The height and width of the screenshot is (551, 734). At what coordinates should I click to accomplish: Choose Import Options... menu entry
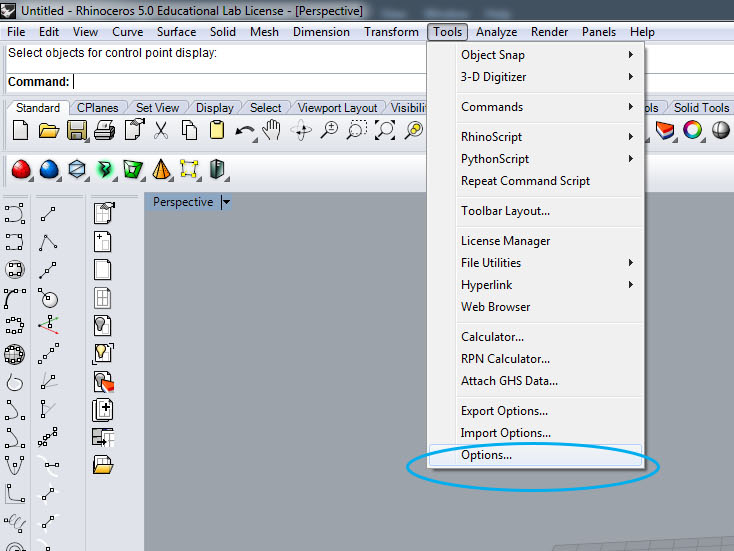[x=536, y=433]
